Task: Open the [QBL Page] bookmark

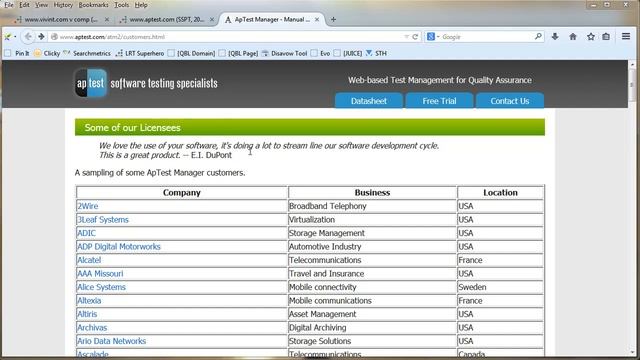Action: coord(238,53)
